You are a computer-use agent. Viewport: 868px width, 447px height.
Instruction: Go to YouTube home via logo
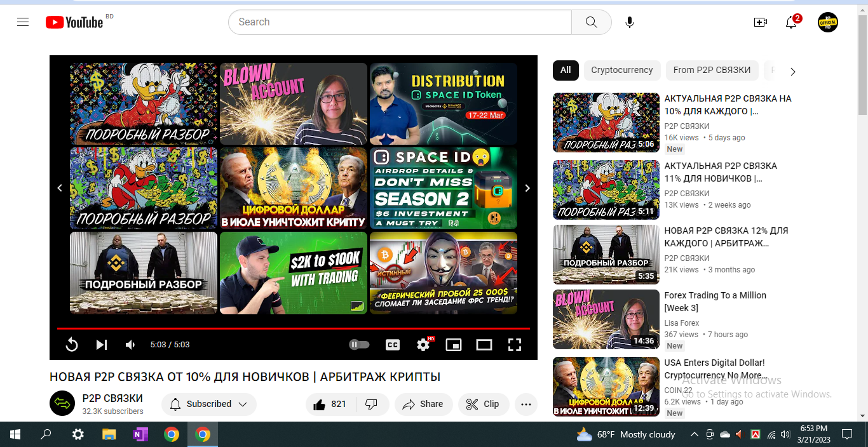pos(74,22)
